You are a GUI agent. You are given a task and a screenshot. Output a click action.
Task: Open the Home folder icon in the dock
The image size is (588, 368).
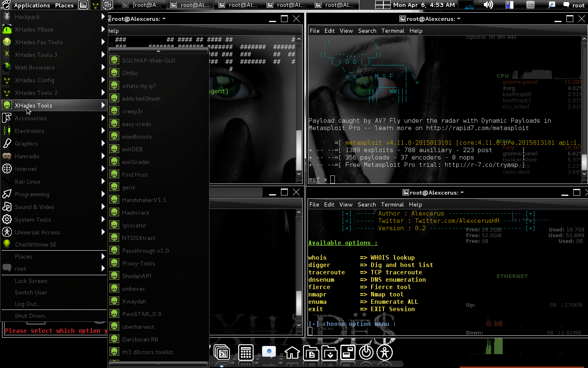click(292, 352)
